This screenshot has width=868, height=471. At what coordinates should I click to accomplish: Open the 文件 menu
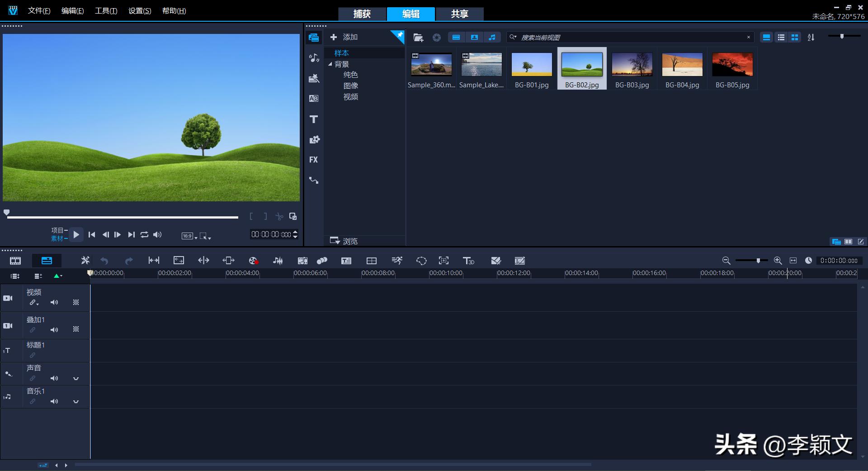point(39,11)
